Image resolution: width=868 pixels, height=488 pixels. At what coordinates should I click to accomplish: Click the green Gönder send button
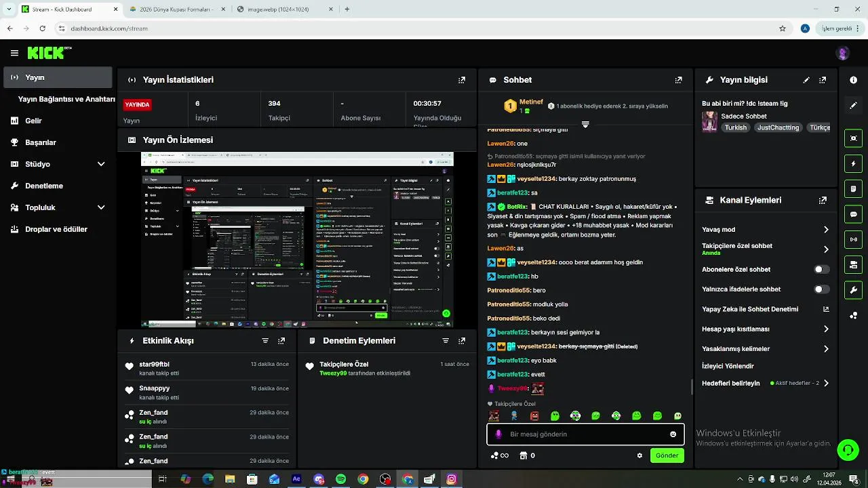coord(667,455)
